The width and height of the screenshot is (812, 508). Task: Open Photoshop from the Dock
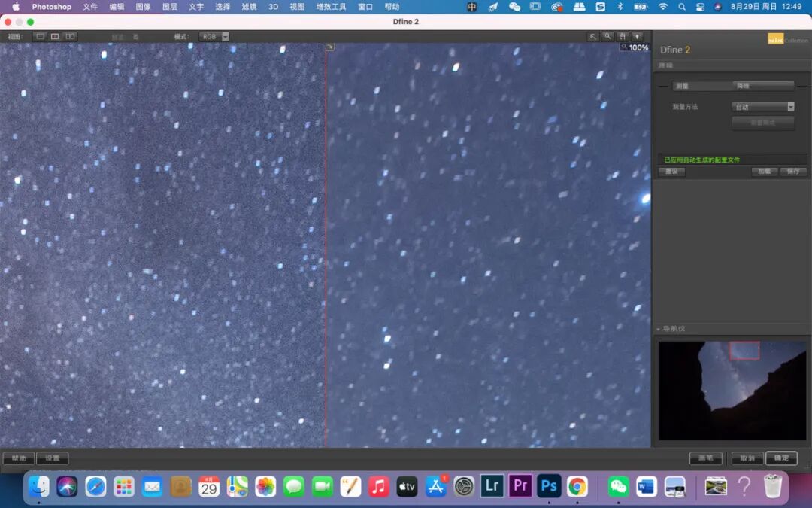click(548, 486)
